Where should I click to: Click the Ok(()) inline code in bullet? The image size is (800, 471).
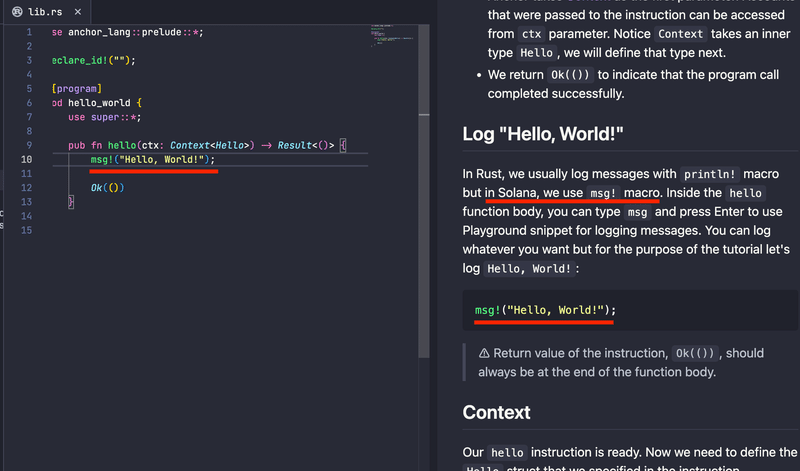pos(570,75)
